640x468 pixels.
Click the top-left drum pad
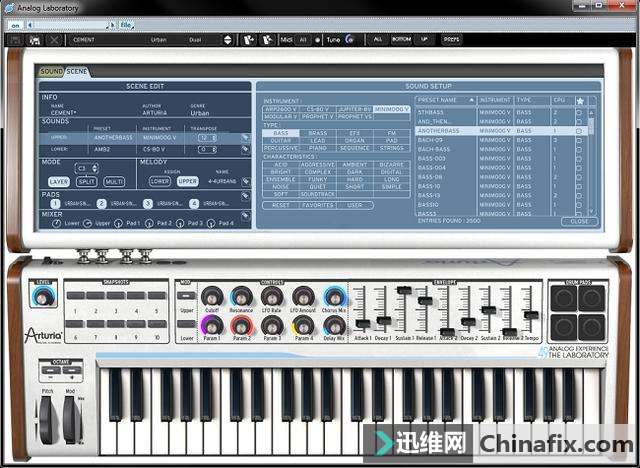tap(564, 298)
